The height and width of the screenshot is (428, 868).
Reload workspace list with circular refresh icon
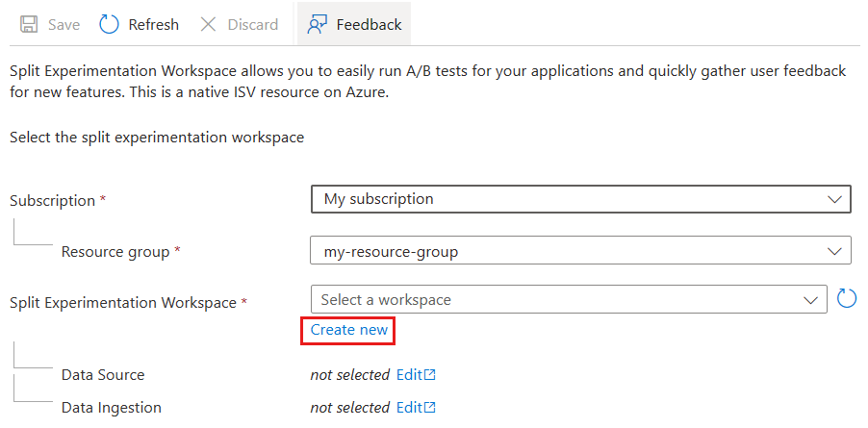847,298
